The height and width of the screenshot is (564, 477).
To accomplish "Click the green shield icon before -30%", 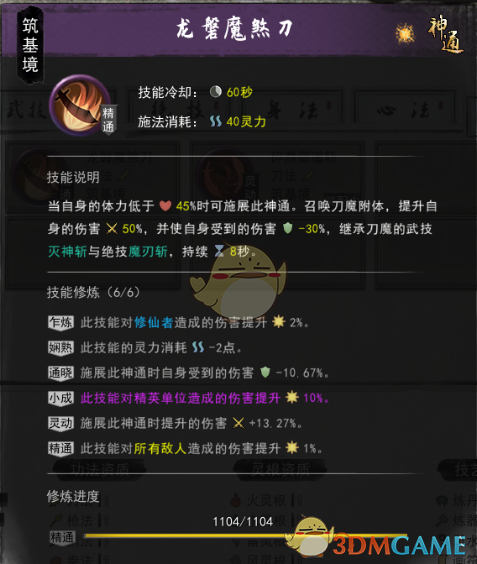I will pyautogui.click(x=288, y=228).
